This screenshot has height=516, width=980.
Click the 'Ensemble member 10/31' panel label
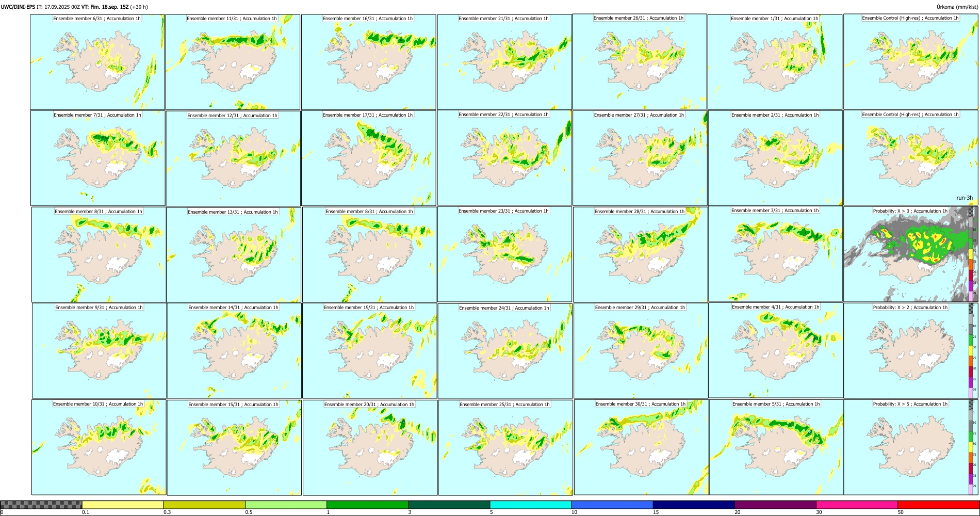[x=98, y=404]
